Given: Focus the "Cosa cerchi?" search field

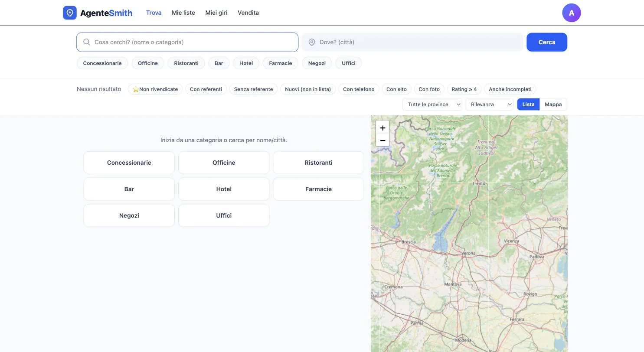Looking at the screenshot, I should coord(187,42).
